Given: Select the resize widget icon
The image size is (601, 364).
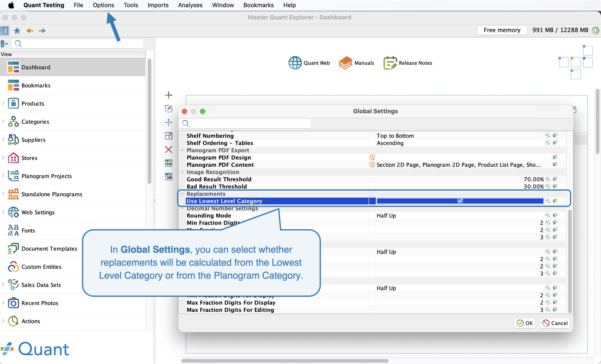Looking at the screenshot, I should tap(169, 136).
